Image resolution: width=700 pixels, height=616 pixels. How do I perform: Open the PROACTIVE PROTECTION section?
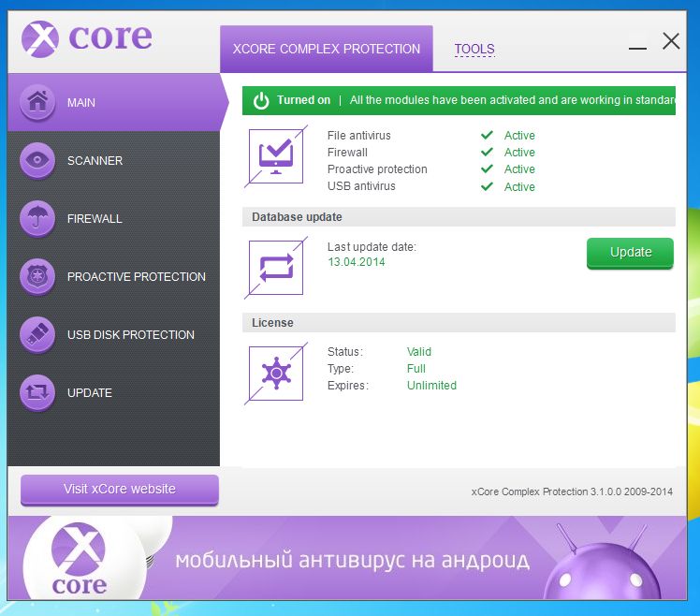click(136, 277)
